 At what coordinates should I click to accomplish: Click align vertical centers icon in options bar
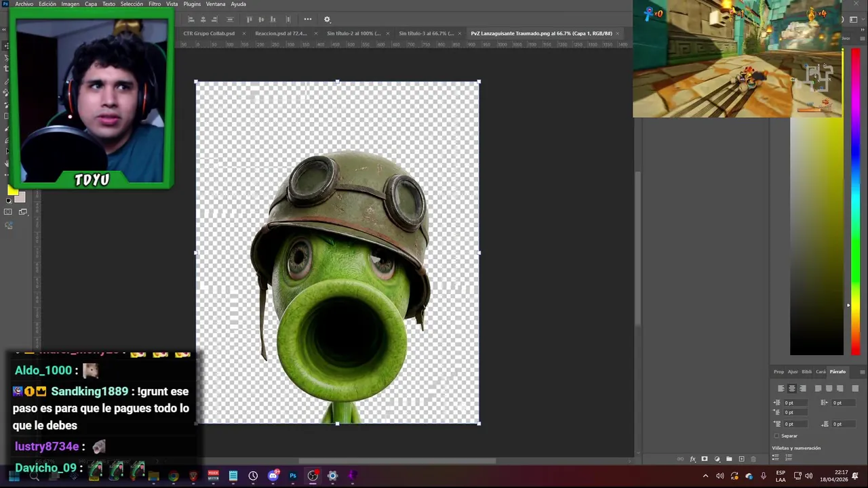(261, 19)
